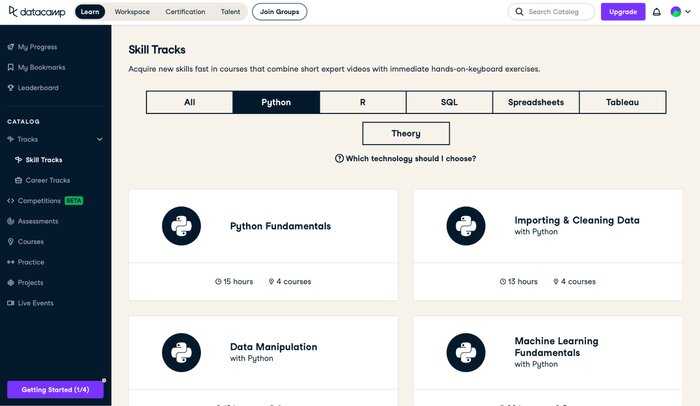Open the notifications bell

656,12
